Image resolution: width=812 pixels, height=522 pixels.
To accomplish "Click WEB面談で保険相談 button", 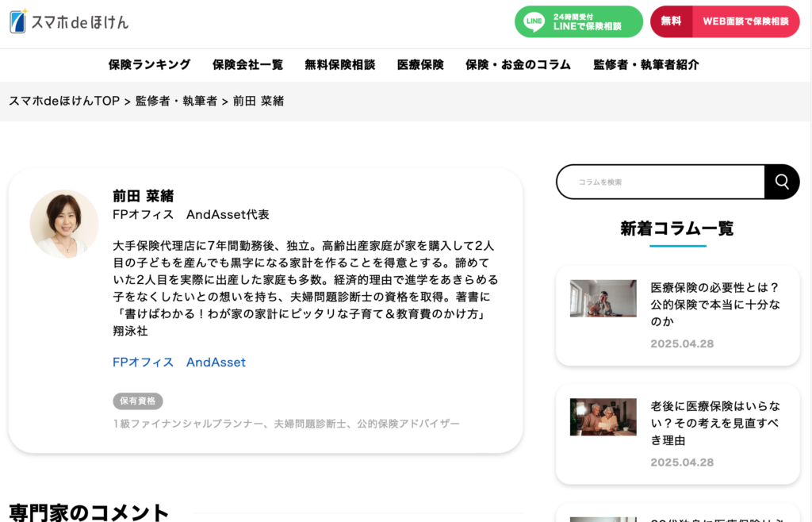I will tap(745, 21).
